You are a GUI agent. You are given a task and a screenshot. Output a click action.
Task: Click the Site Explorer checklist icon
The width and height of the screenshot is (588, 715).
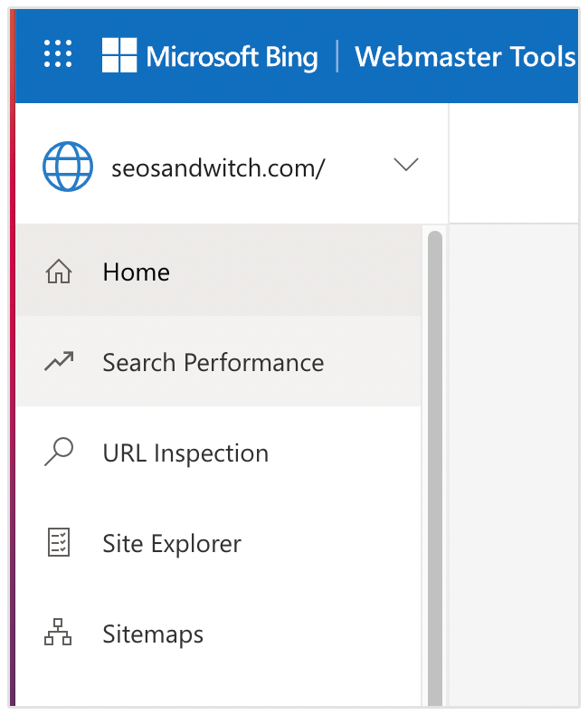pyautogui.click(x=59, y=543)
